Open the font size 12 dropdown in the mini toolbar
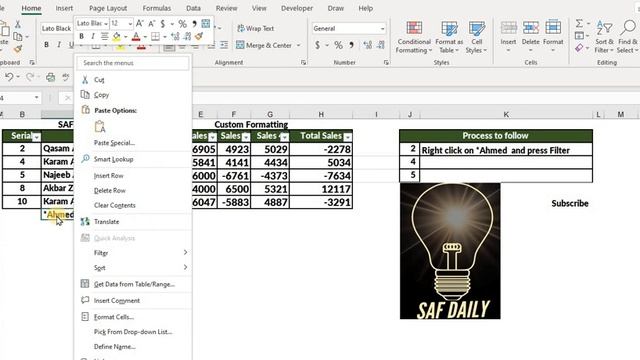 point(130,24)
